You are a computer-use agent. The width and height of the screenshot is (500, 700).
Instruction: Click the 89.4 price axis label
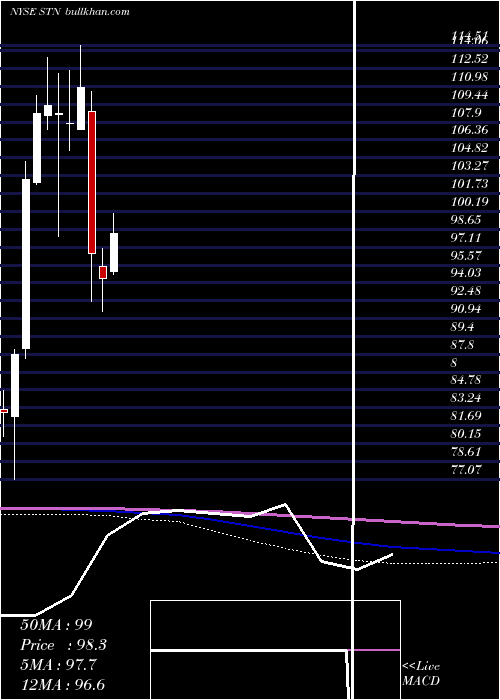click(x=462, y=326)
